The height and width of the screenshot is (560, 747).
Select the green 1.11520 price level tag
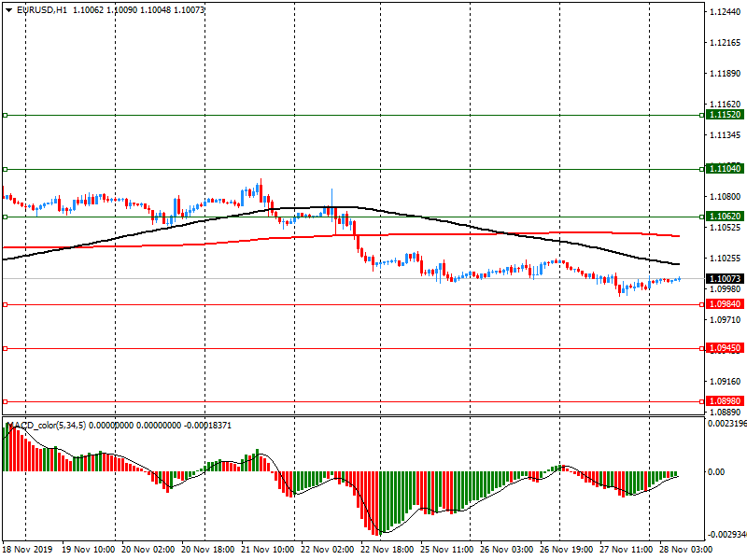(725, 115)
